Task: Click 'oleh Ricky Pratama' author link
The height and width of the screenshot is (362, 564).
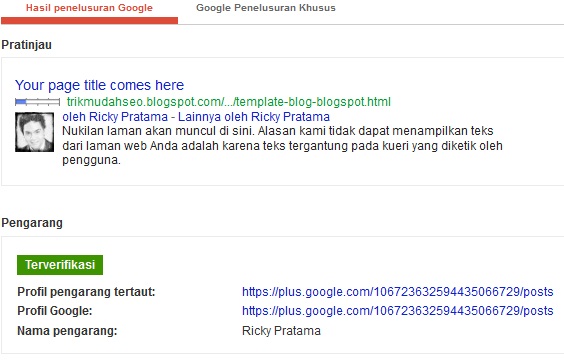Action: pos(115,117)
